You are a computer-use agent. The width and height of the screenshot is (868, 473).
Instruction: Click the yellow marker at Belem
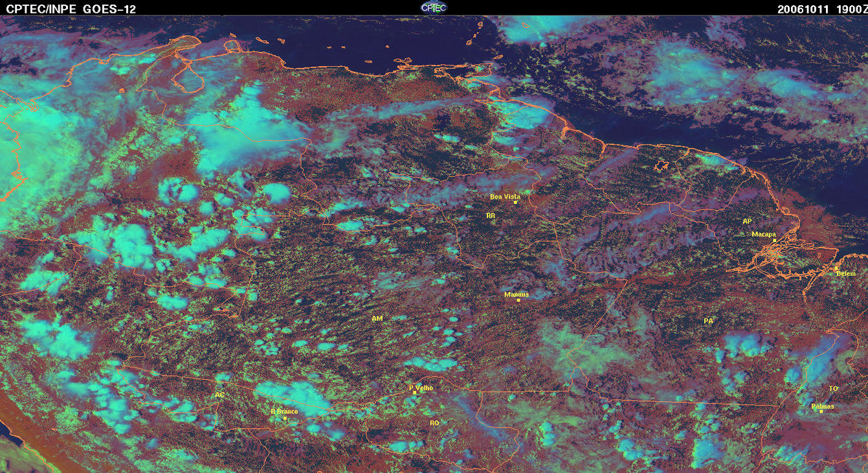coord(836,268)
